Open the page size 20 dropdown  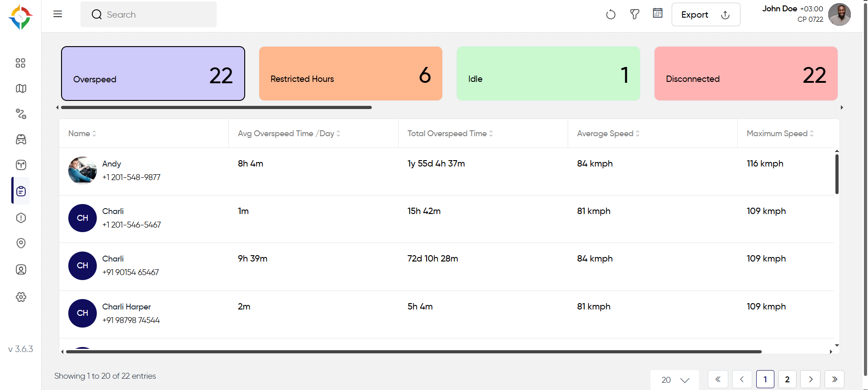pos(675,380)
